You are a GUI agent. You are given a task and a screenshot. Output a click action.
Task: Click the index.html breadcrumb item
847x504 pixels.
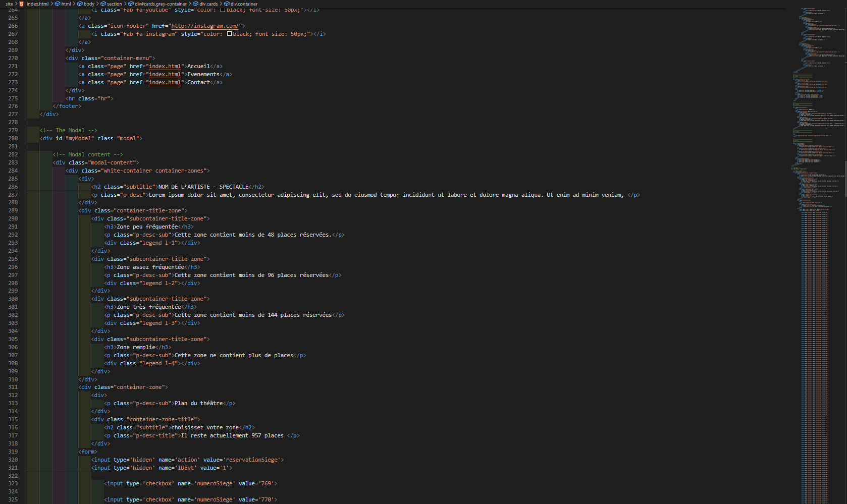pyautogui.click(x=37, y=4)
